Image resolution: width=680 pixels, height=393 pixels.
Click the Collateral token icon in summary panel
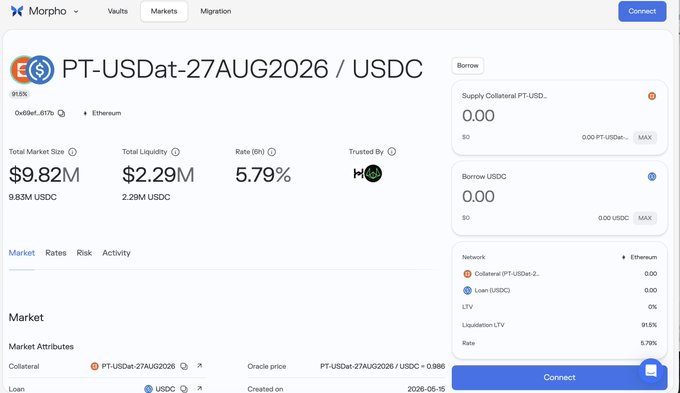468,274
